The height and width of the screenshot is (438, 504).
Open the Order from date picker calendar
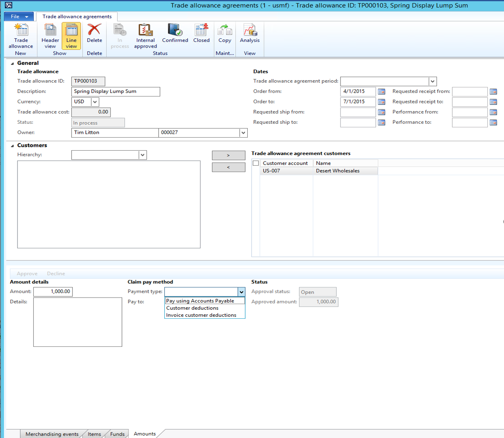pyautogui.click(x=382, y=91)
